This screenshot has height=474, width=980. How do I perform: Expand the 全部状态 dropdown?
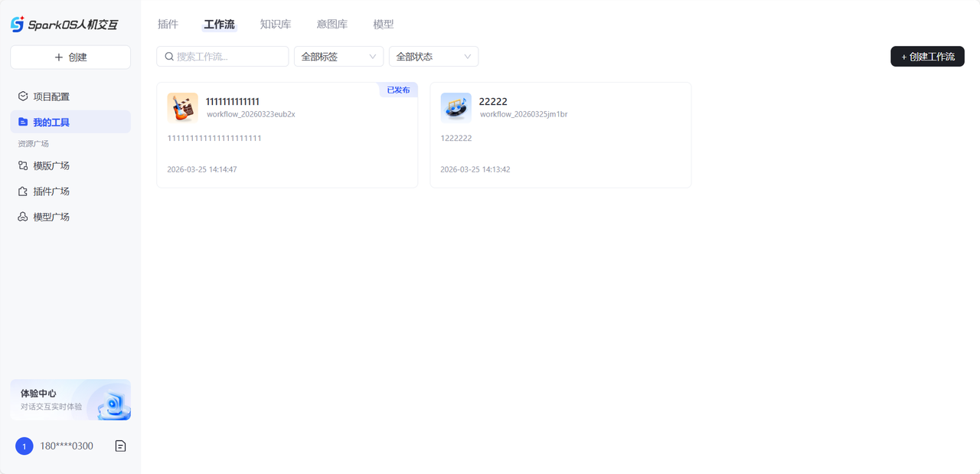[x=433, y=57]
